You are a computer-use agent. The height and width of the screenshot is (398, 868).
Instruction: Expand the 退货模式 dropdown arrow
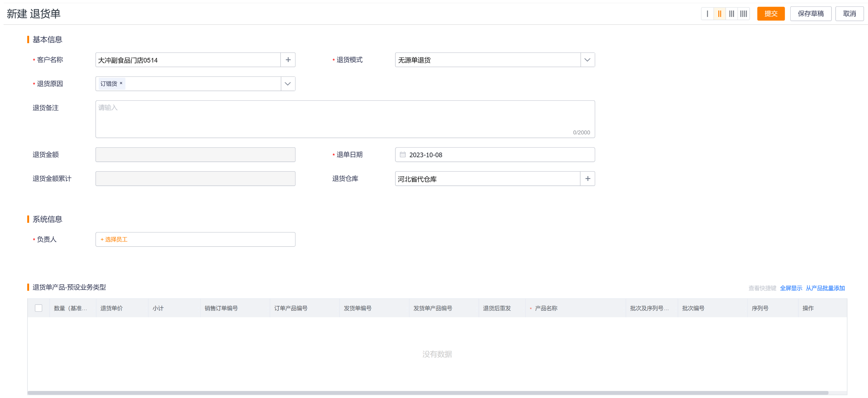pyautogui.click(x=587, y=60)
